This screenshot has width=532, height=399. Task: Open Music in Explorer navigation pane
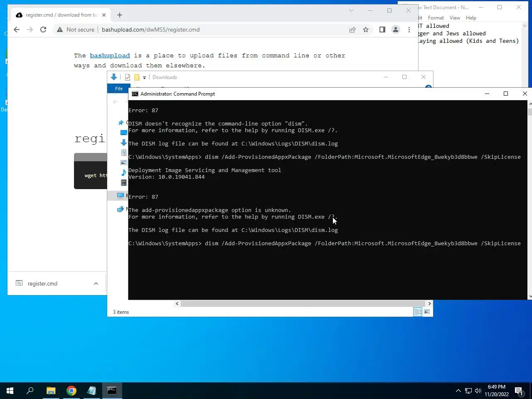[123, 172]
